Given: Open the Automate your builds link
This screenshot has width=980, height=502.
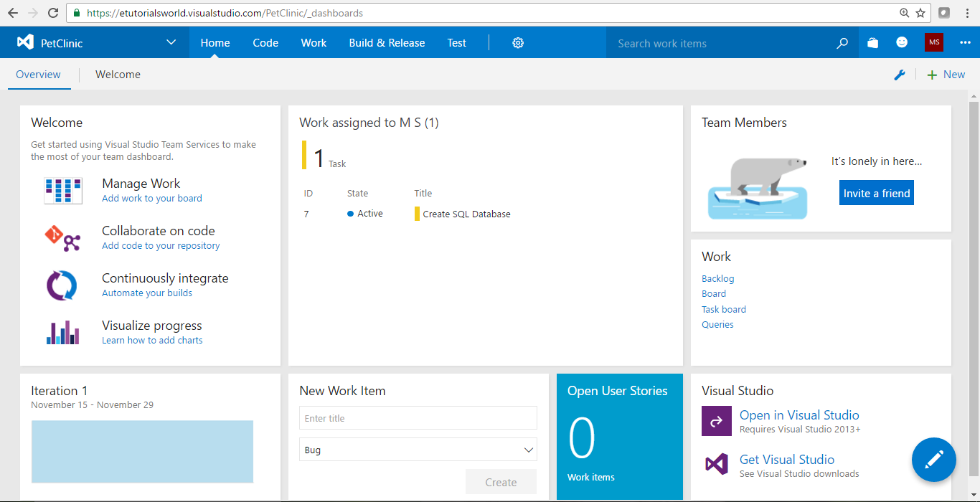Looking at the screenshot, I should (147, 293).
